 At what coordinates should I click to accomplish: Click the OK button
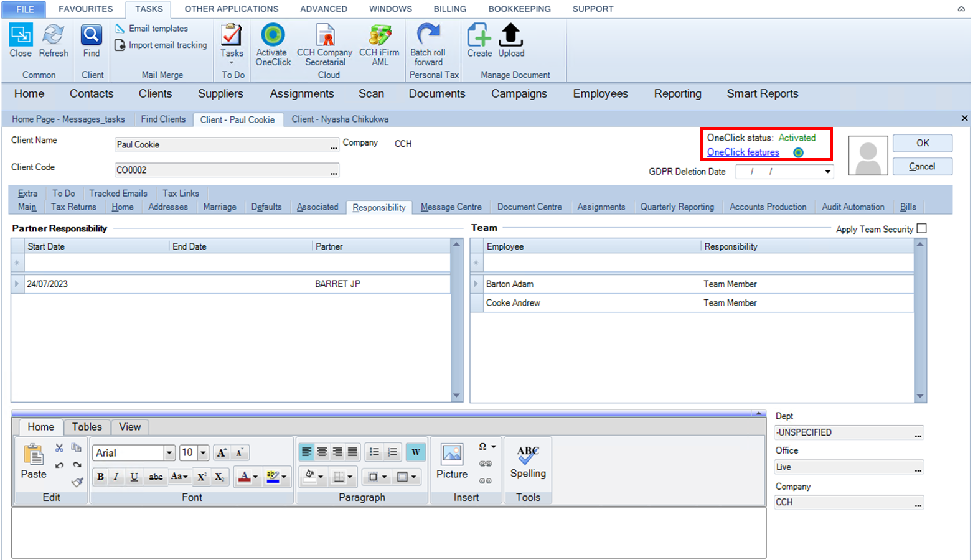tap(923, 143)
